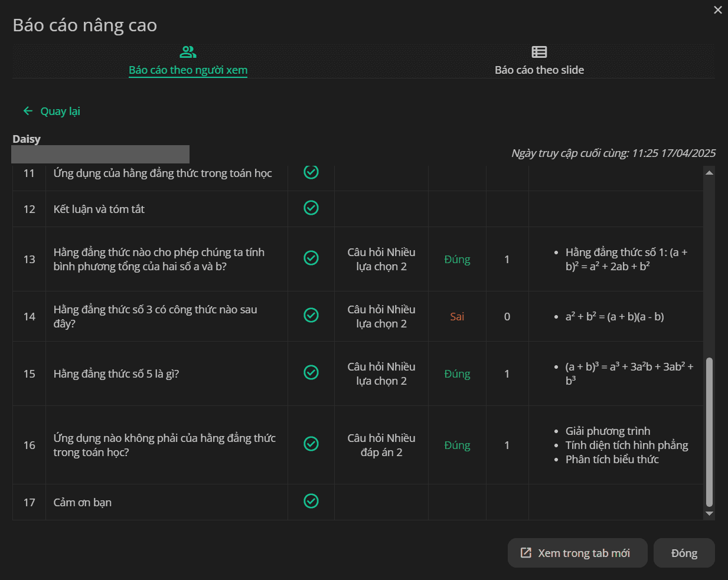Viewport: 728px width, 580px height.
Task: Click checkmark icon for row 12
Action: [x=311, y=208]
